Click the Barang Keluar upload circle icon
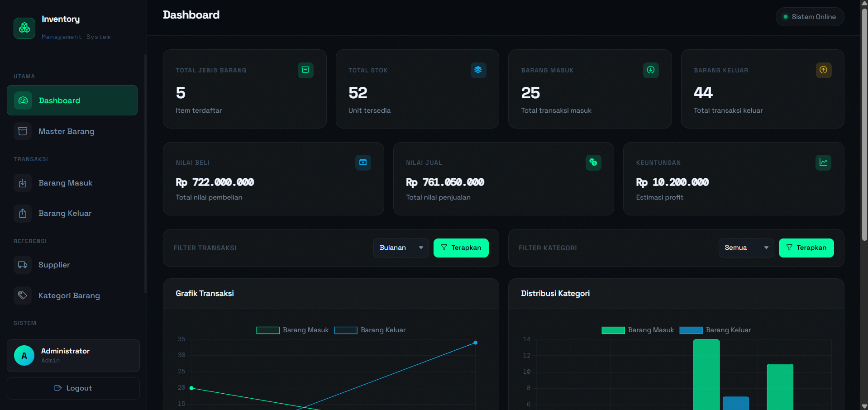The width and height of the screenshot is (868, 410). (824, 70)
